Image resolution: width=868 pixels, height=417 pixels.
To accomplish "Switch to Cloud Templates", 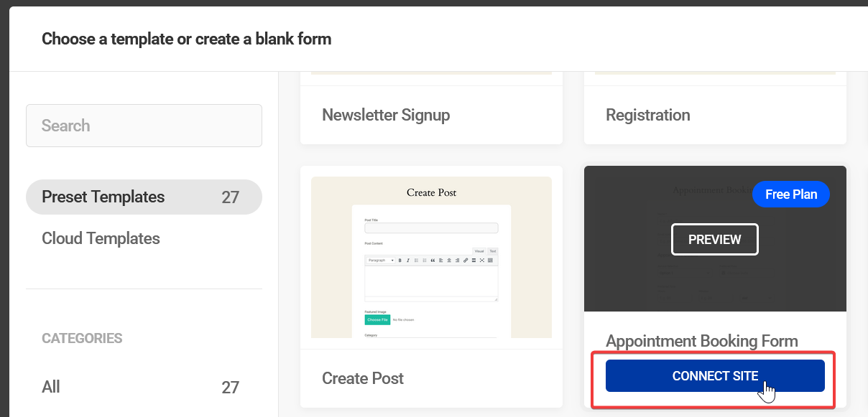I will point(101,238).
